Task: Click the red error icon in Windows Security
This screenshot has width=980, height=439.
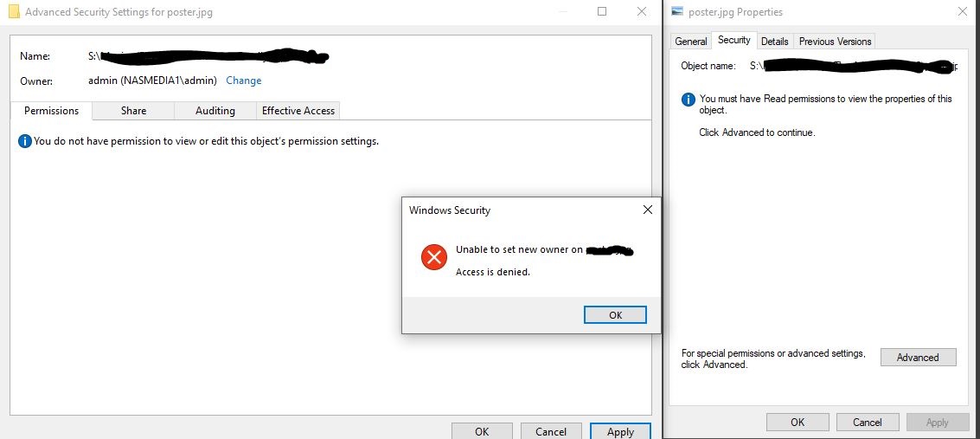Action: click(433, 257)
